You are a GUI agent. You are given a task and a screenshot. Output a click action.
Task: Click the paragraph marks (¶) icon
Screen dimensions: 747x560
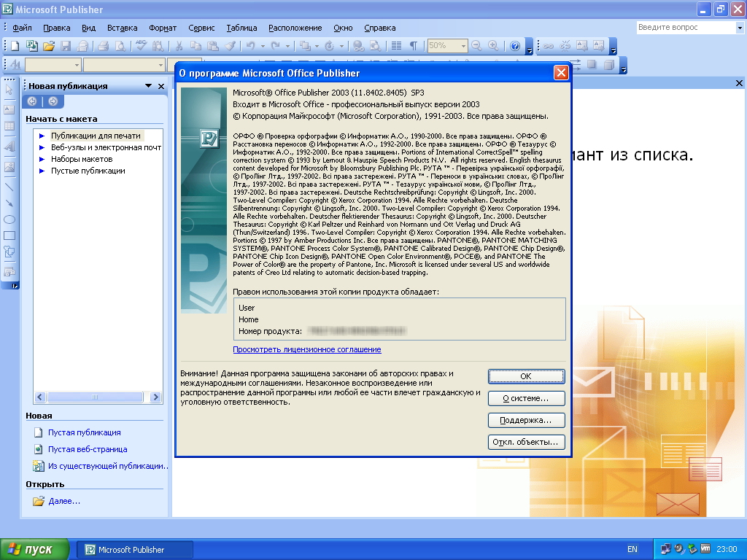click(414, 46)
